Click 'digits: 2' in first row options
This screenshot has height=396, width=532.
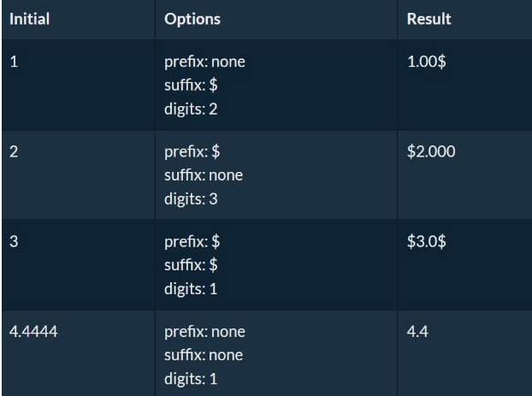[x=191, y=109]
